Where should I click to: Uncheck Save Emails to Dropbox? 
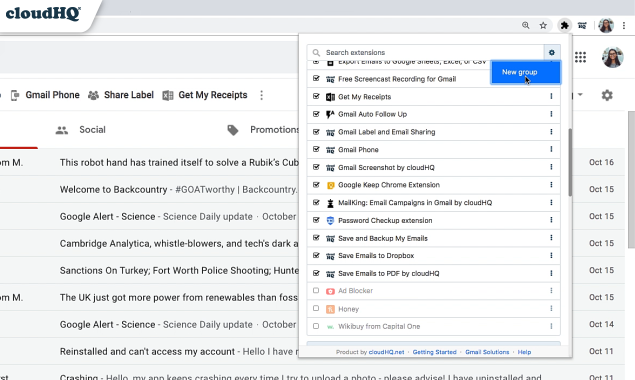coord(316,256)
